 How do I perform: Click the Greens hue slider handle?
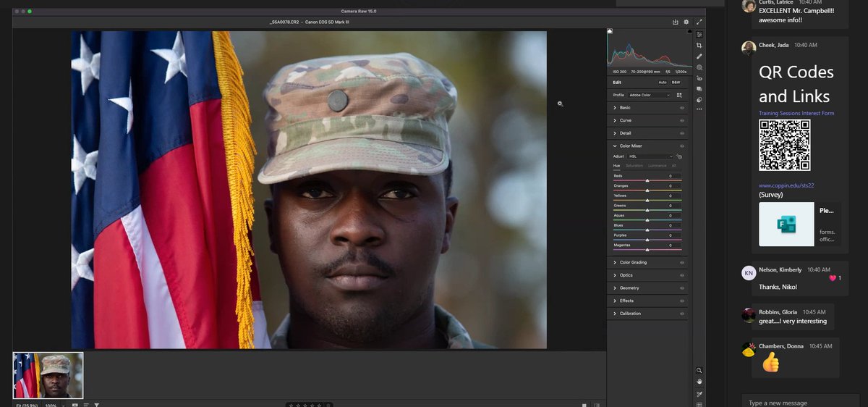tap(647, 210)
